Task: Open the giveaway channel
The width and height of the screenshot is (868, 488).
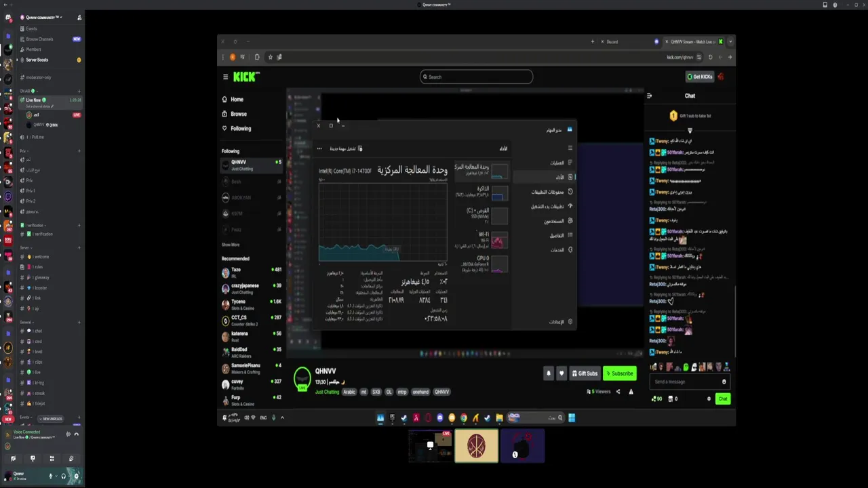Action: point(49,277)
